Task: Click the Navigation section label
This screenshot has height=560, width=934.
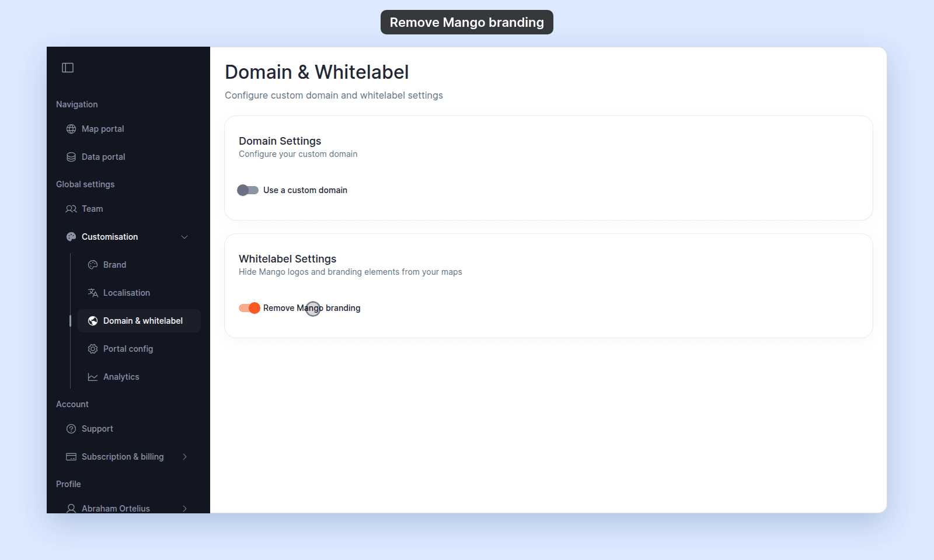Action: point(77,104)
